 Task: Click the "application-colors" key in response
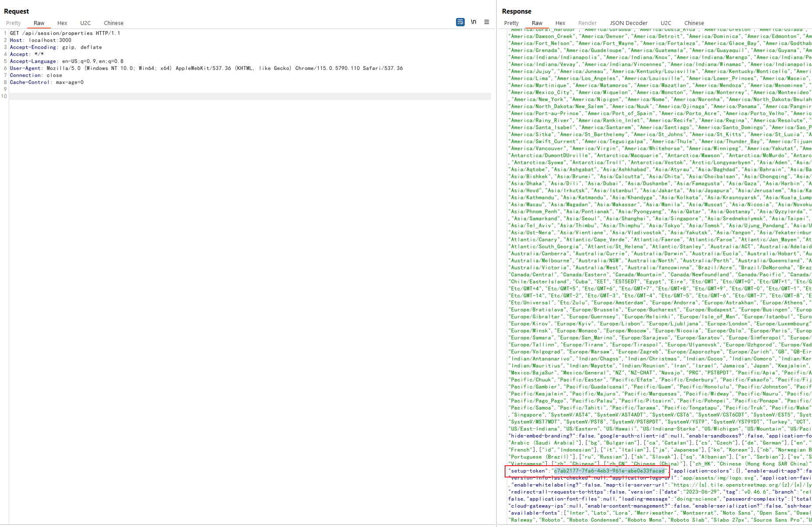[x=701, y=471]
